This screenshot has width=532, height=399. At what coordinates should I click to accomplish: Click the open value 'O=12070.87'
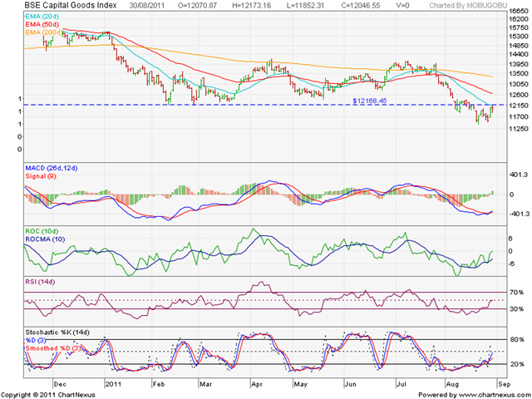(x=198, y=5)
